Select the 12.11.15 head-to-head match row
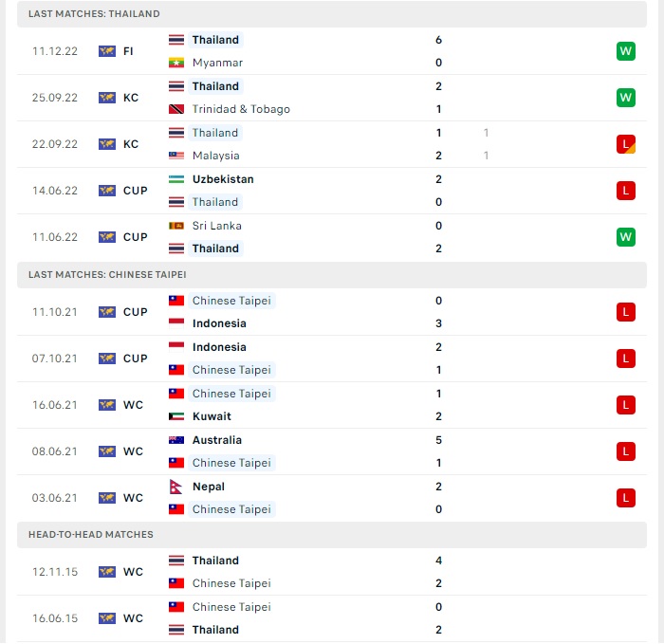The width and height of the screenshot is (664, 644). tap(332, 572)
